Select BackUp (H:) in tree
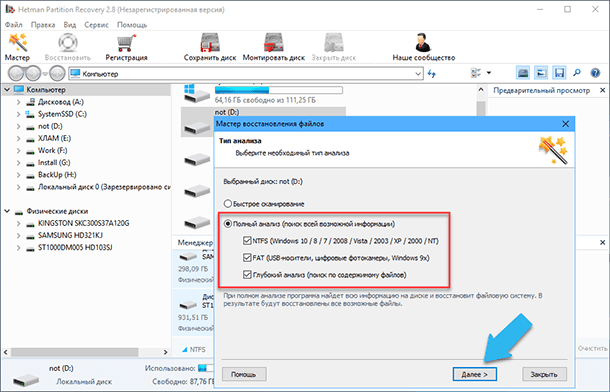The image size is (610, 392). coord(57,175)
